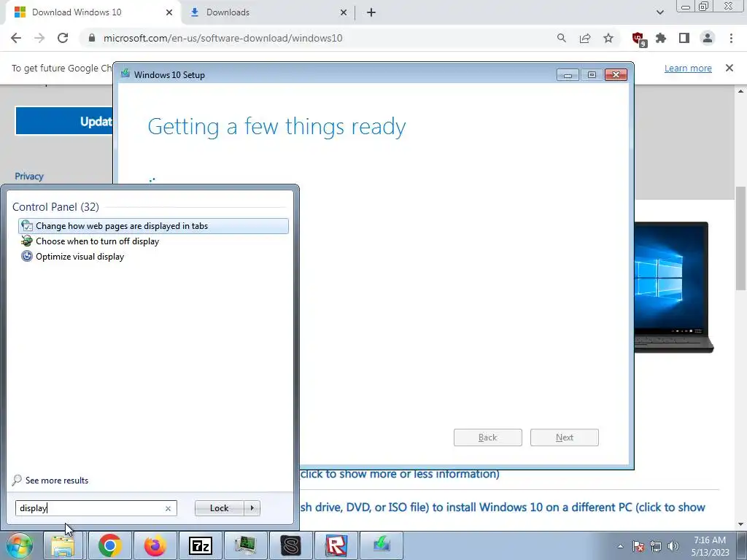Image resolution: width=747 pixels, height=560 pixels.
Task: Click the scrollbar down arrow
Action: [x=741, y=524]
